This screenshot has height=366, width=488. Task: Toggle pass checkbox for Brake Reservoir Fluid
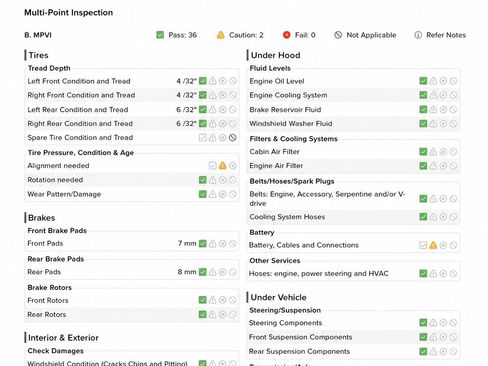[423, 110]
